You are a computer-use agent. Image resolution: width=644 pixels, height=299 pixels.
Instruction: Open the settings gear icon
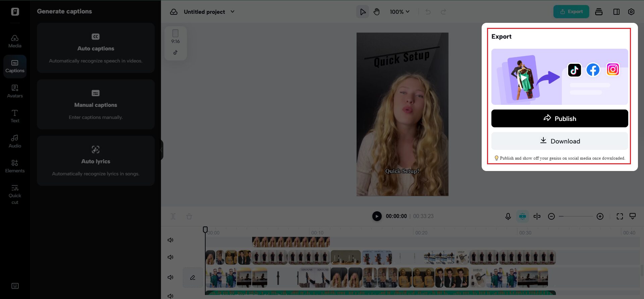pos(631,12)
